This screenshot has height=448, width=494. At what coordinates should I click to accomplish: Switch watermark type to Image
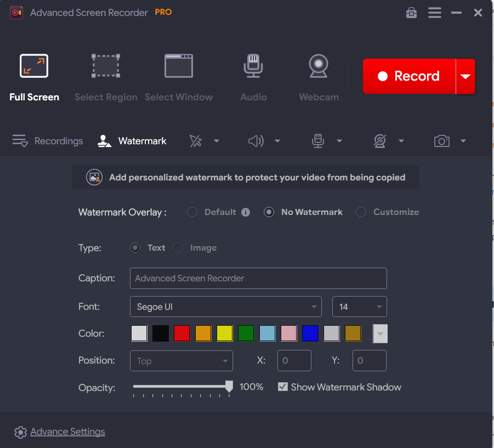coord(178,248)
